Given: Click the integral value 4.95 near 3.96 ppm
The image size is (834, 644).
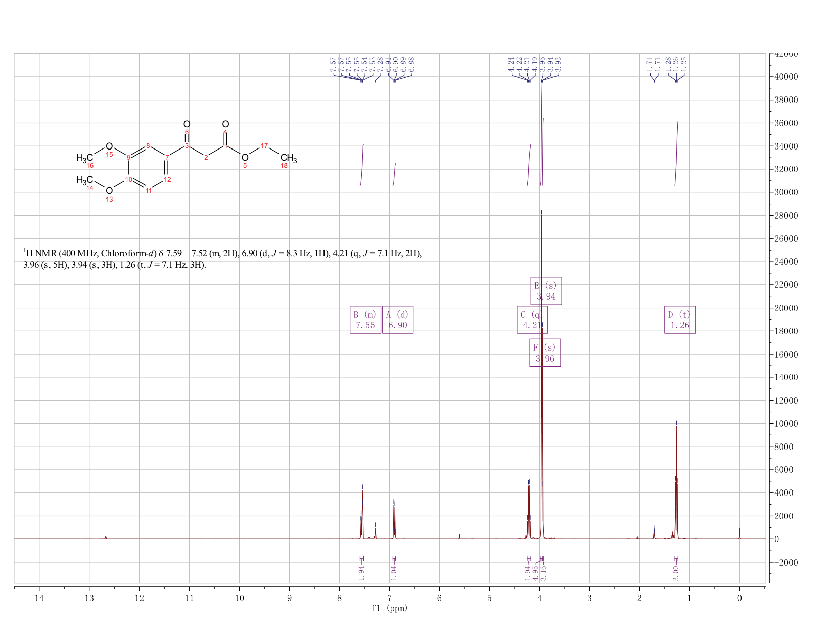Looking at the screenshot, I should click(536, 573).
